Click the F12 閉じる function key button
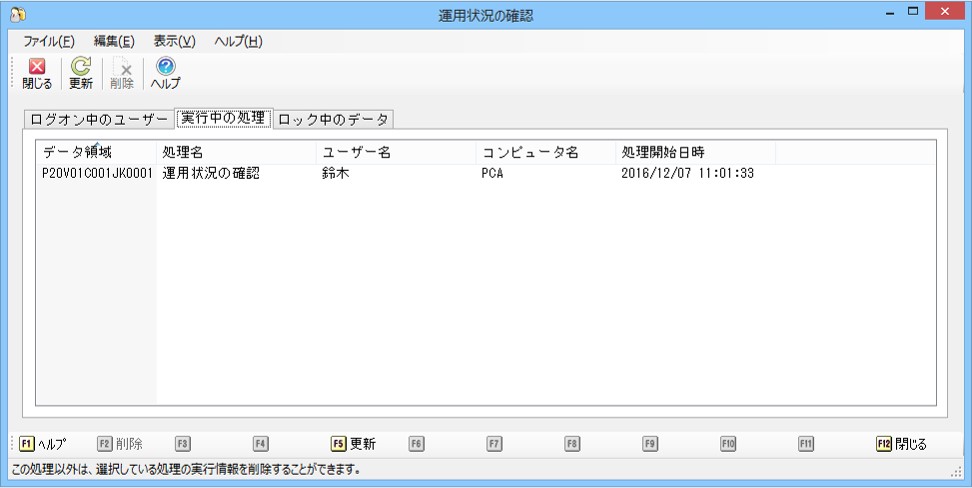This screenshot has width=972, height=488. (x=901, y=444)
